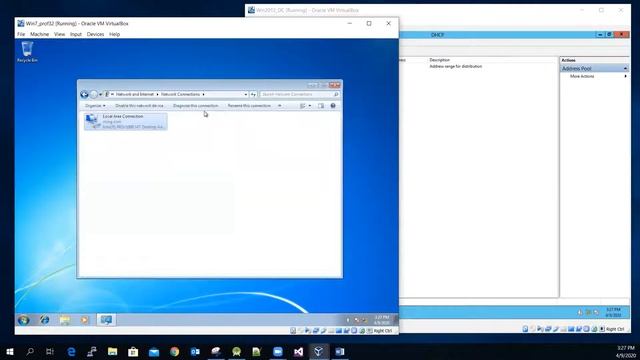Open Microsoft Word from host taskbar

click(x=340, y=351)
